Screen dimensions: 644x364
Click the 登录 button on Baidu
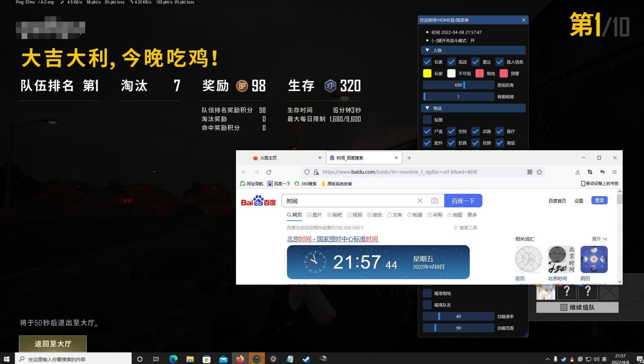[x=599, y=200]
